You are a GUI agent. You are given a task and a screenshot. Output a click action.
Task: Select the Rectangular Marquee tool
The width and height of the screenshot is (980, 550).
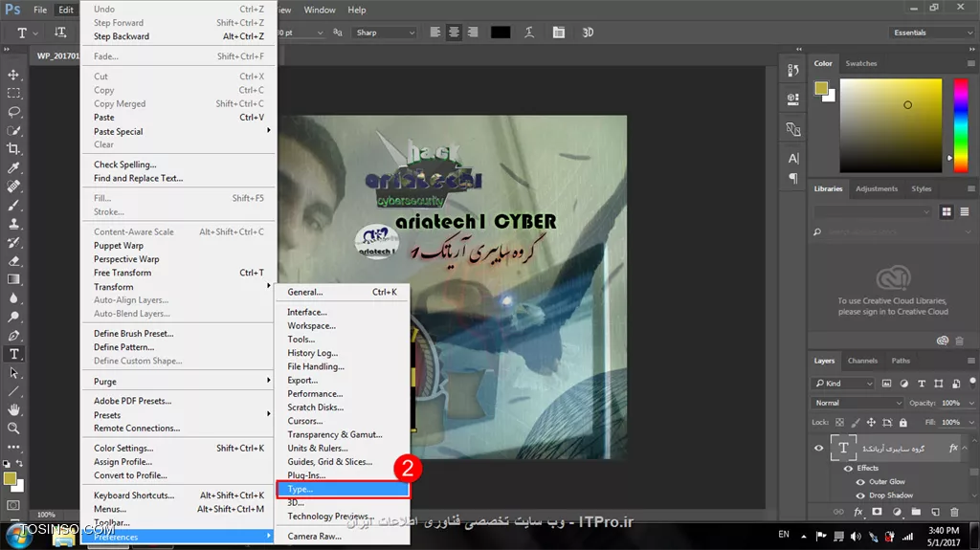pos(13,94)
